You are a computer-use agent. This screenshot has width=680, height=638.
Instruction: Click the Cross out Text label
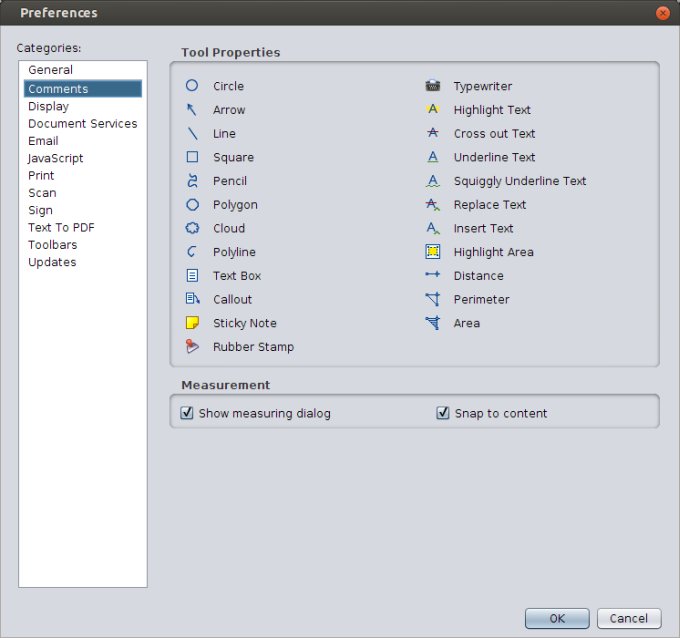pos(494,134)
